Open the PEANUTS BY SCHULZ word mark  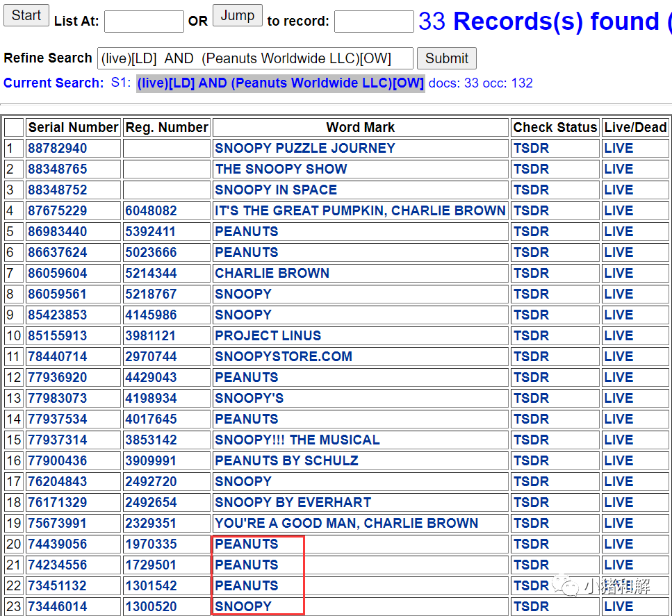[286, 461]
